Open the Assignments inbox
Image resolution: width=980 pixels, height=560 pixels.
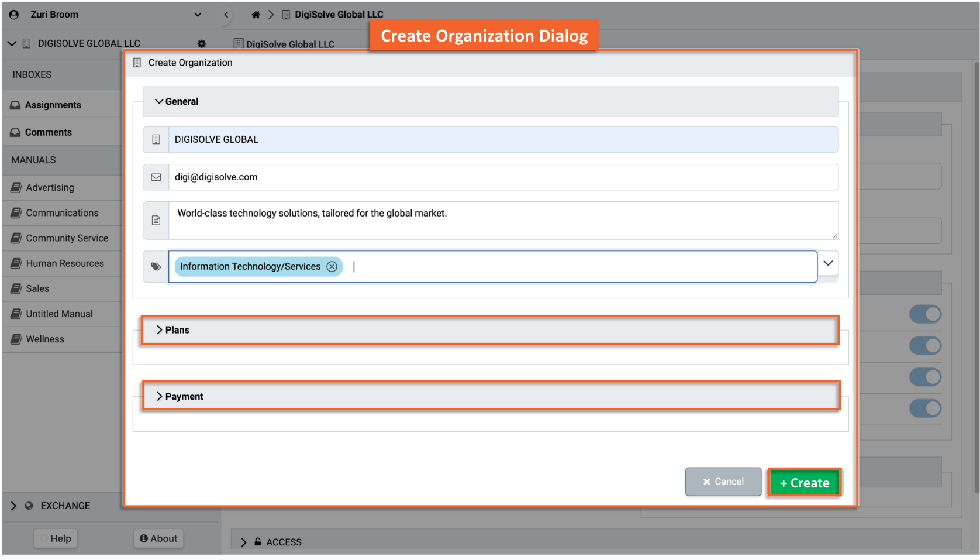[53, 105]
